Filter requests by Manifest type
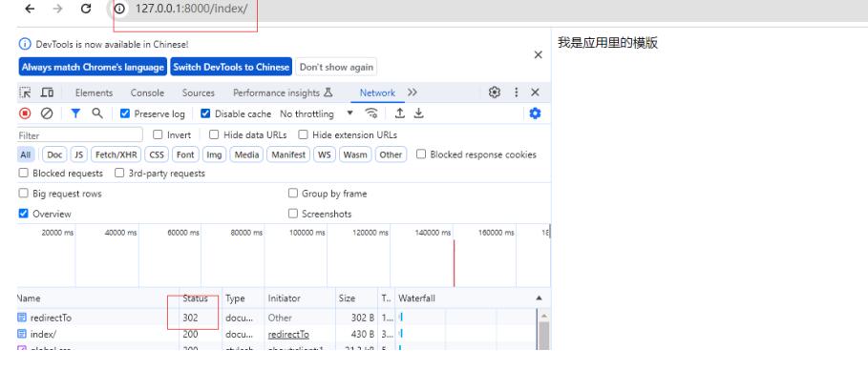868x370 pixels. [288, 154]
